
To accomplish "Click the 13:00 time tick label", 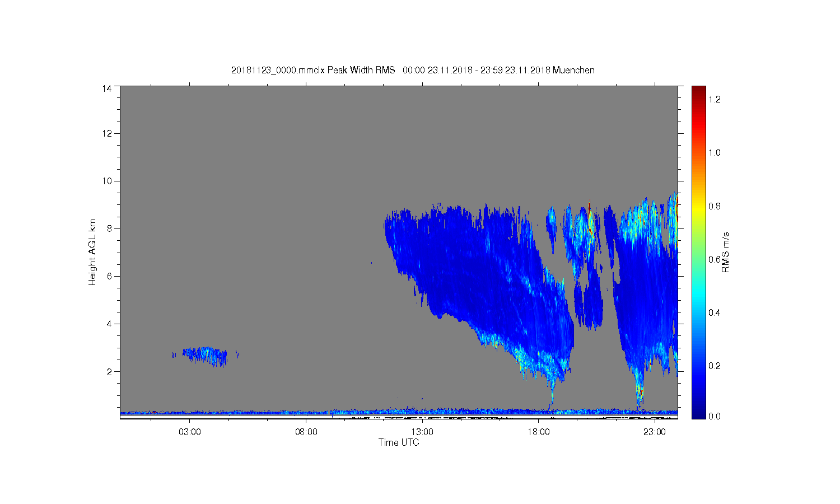I will (422, 432).
